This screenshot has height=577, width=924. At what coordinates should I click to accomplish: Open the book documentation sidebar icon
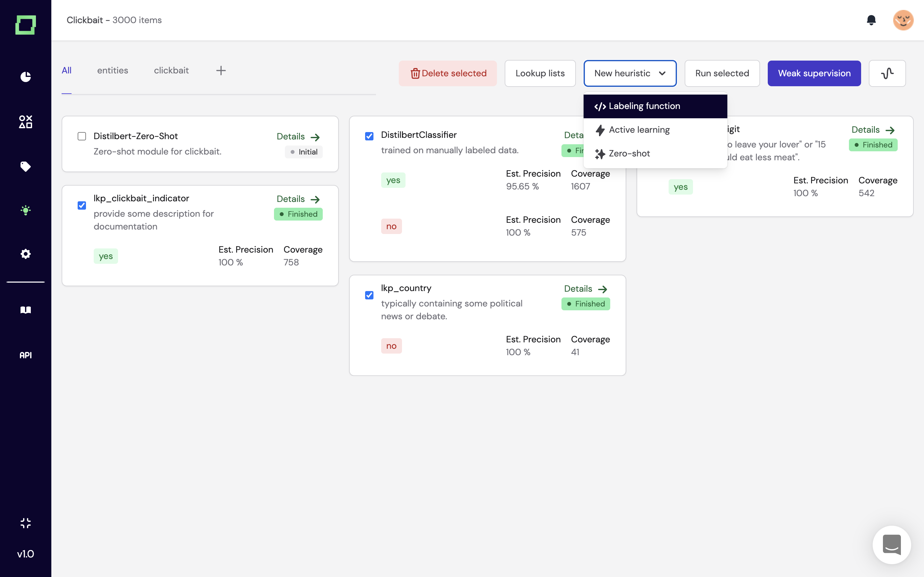pyautogui.click(x=26, y=310)
